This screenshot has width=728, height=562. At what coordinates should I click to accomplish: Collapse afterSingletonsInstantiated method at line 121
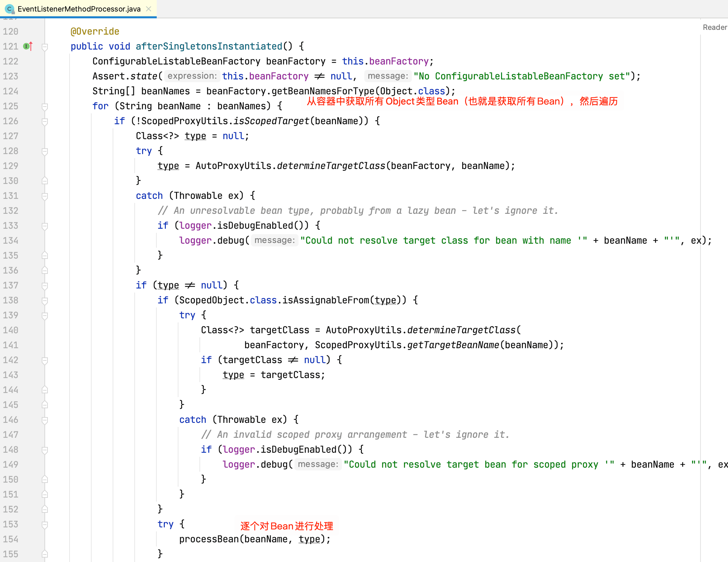click(x=44, y=46)
